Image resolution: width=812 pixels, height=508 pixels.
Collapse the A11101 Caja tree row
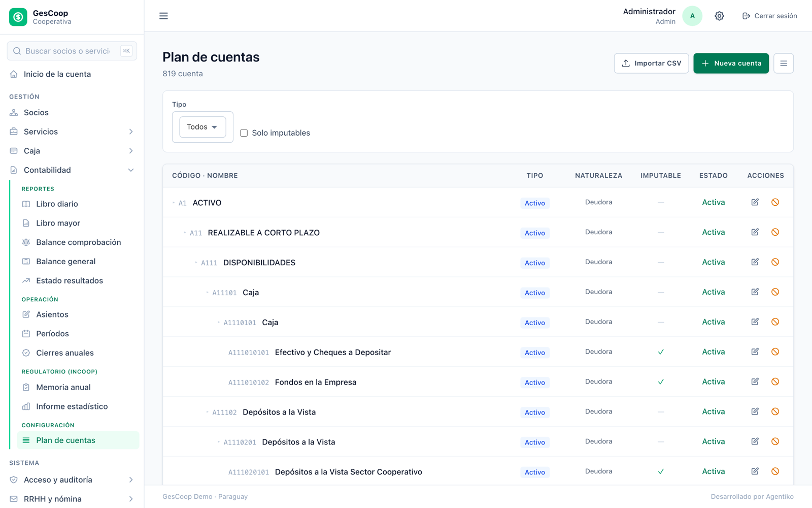click(x=207, y=293)
